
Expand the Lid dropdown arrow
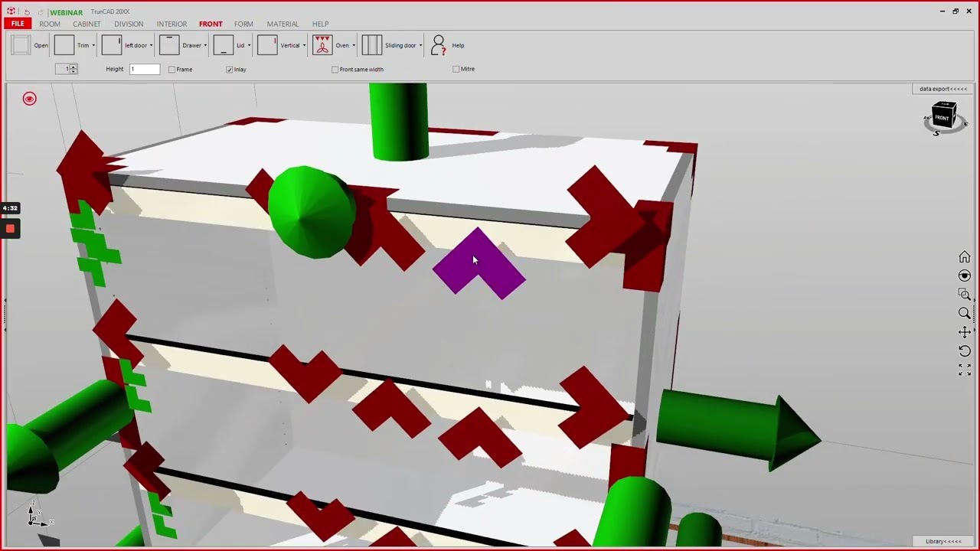tap(249, 45)
